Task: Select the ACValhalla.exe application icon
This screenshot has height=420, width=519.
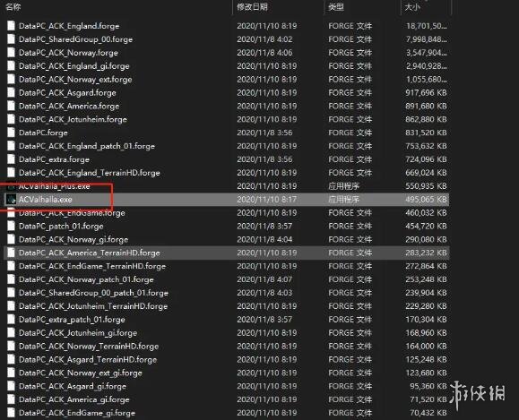Action: tap(12, 200)
